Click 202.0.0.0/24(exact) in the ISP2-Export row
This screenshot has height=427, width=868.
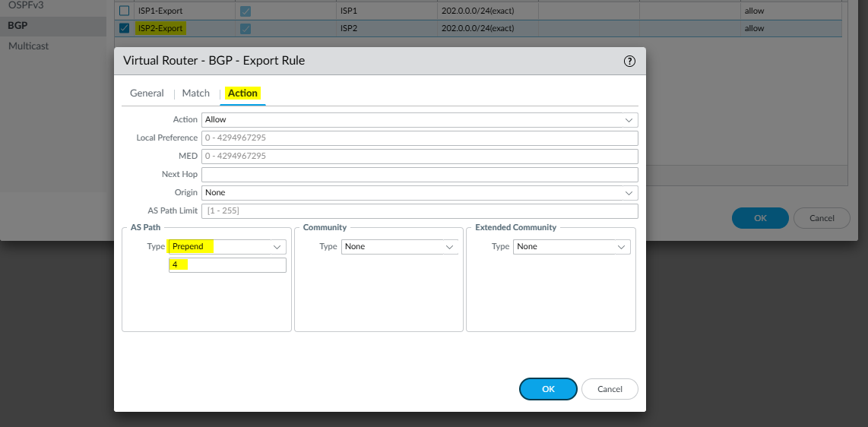coord(478,28)
